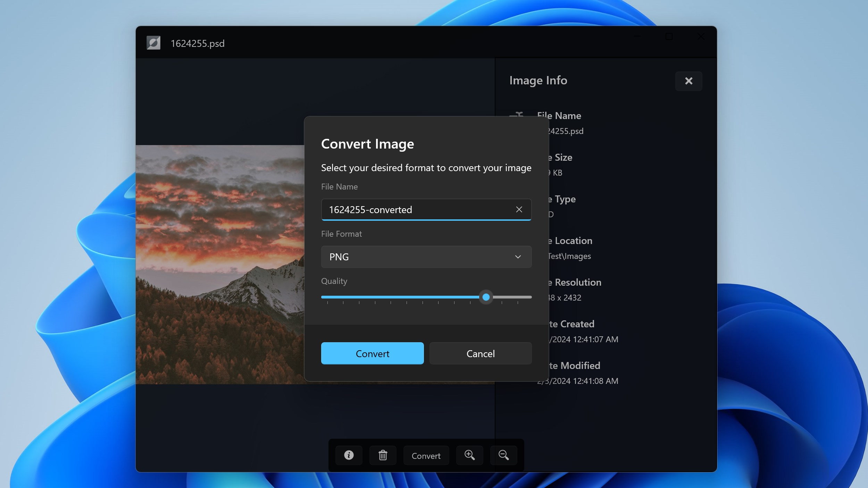The height and width of the screenshot is (488, 868).
Task: Click the zoom out magnifier icon
Action: point(503,455)
